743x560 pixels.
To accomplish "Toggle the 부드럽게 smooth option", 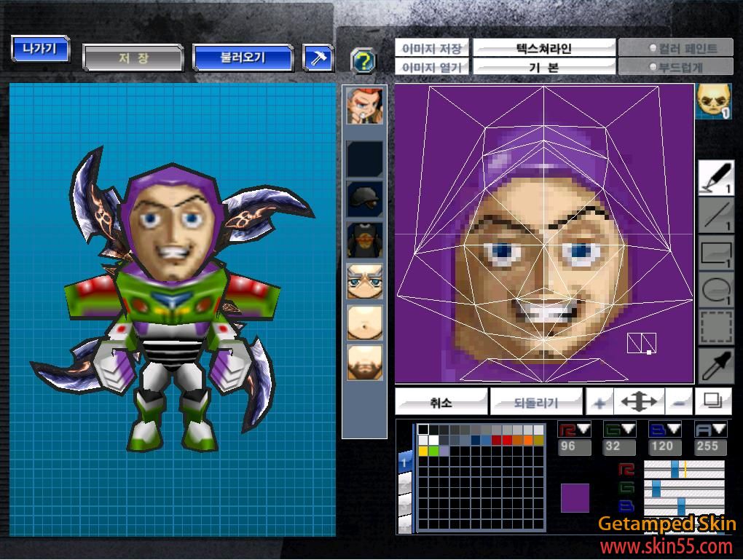I will click(676, 67).
